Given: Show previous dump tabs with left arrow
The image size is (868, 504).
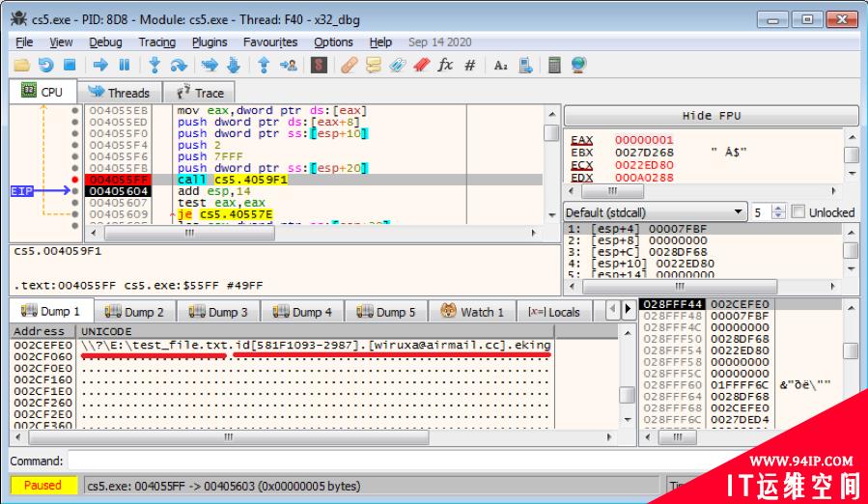Looking at the screenshot, I should [x=613, y=310].
